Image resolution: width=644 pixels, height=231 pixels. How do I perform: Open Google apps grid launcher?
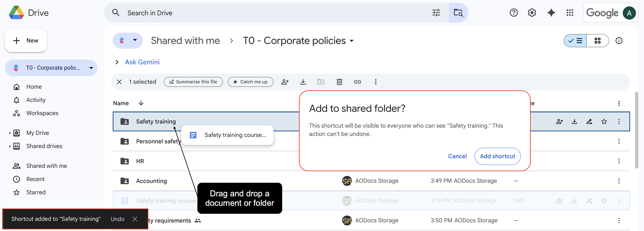click(x=570, y=13)
